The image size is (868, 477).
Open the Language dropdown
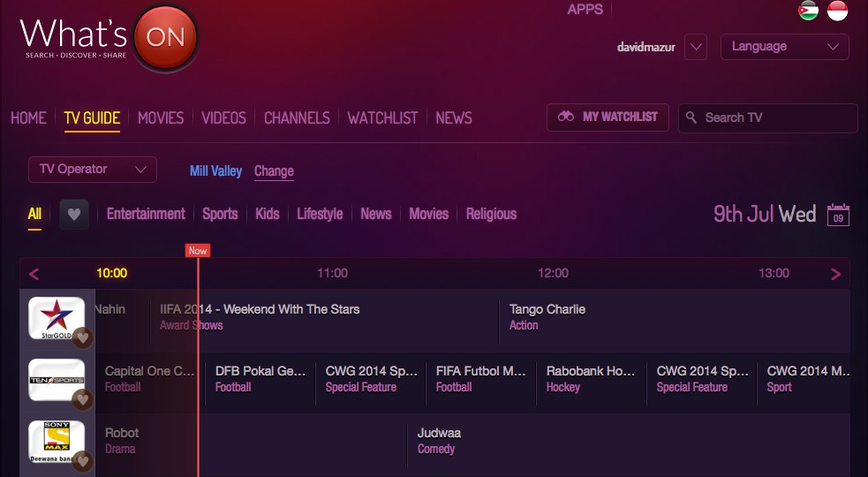point(785,47)
